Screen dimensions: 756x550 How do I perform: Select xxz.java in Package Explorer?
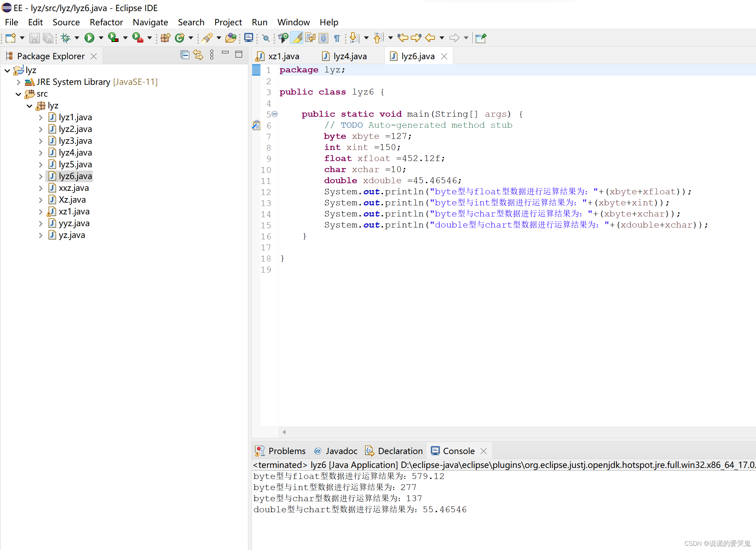tap(74, 188)
